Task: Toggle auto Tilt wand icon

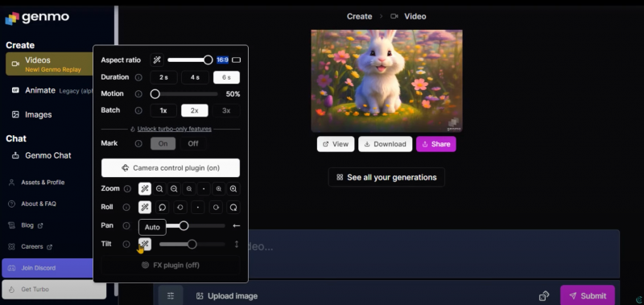Action: (145, 245)
